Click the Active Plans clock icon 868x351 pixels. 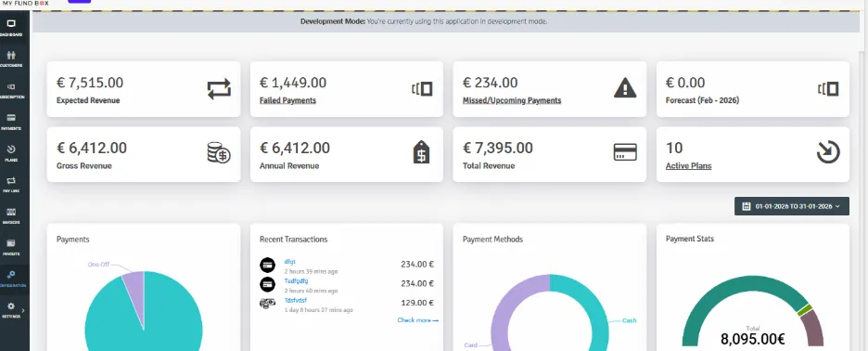pyautogui.click(x=828, y=152)
